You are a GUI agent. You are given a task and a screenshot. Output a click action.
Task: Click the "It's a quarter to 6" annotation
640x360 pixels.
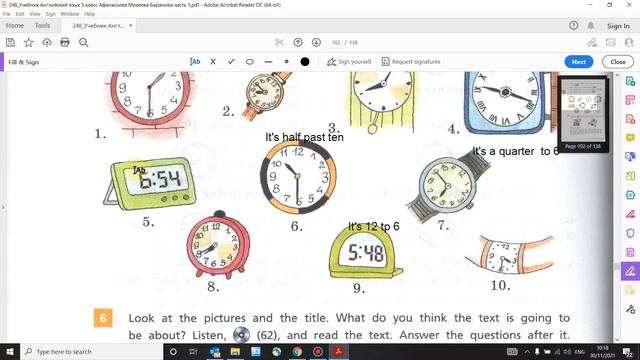click(x=516, y=151)
